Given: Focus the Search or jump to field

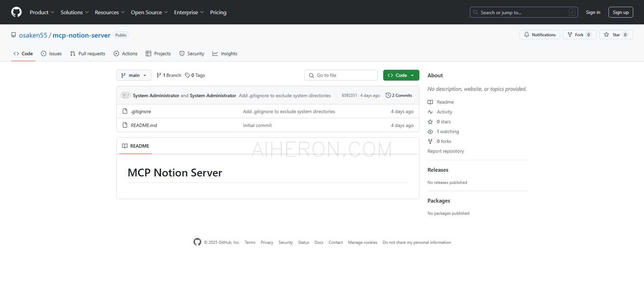Looking at the screenshot, I should pos(524,12).
